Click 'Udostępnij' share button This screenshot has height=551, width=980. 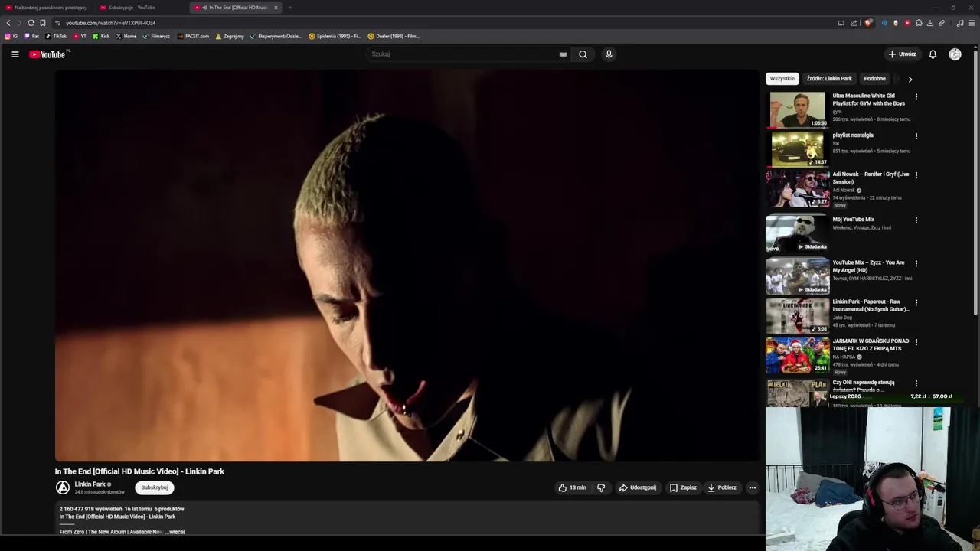[x=637, y=487]
